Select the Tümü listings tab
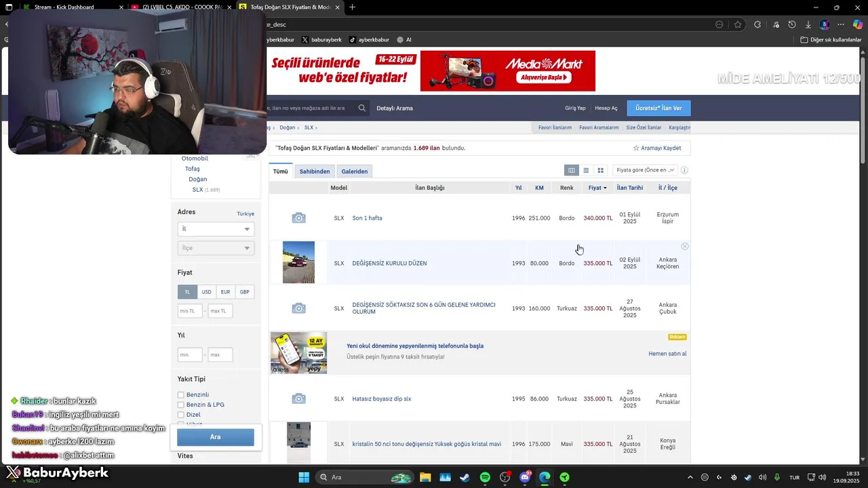 pyautogui.click(x=280, y=171)
